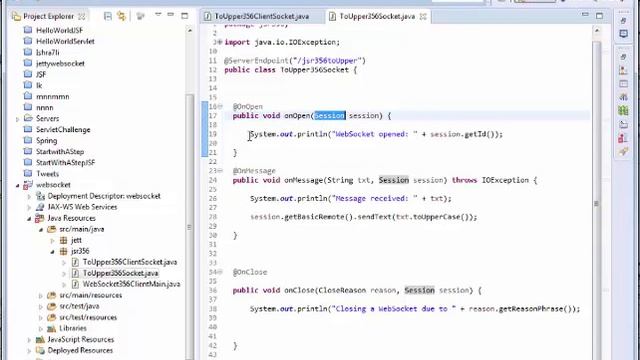This screenshot has width=640, height=360.
Task: Select Deployed Resources node
Action: click(80, 350)
